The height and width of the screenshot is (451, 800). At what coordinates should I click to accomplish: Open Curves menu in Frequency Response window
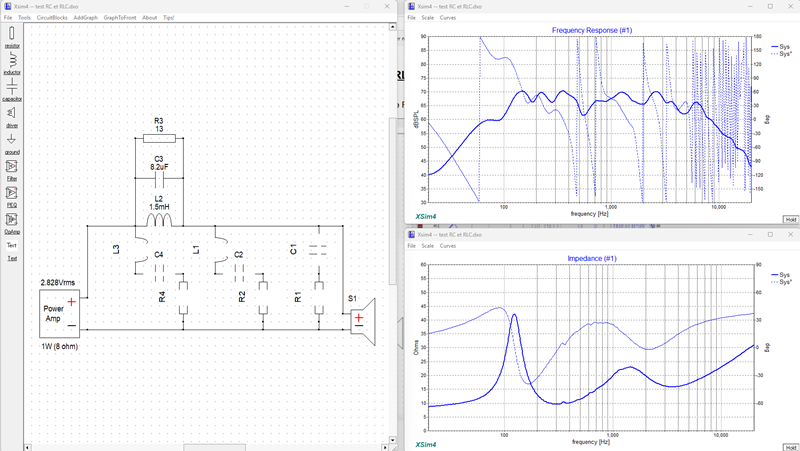(x=448, y=17)
